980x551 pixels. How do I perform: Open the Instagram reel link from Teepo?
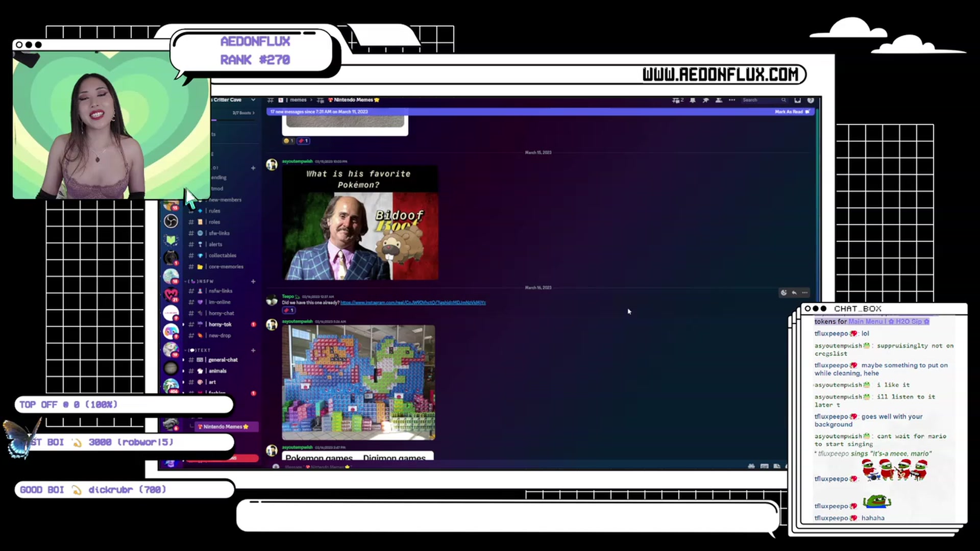click(413, 303)
